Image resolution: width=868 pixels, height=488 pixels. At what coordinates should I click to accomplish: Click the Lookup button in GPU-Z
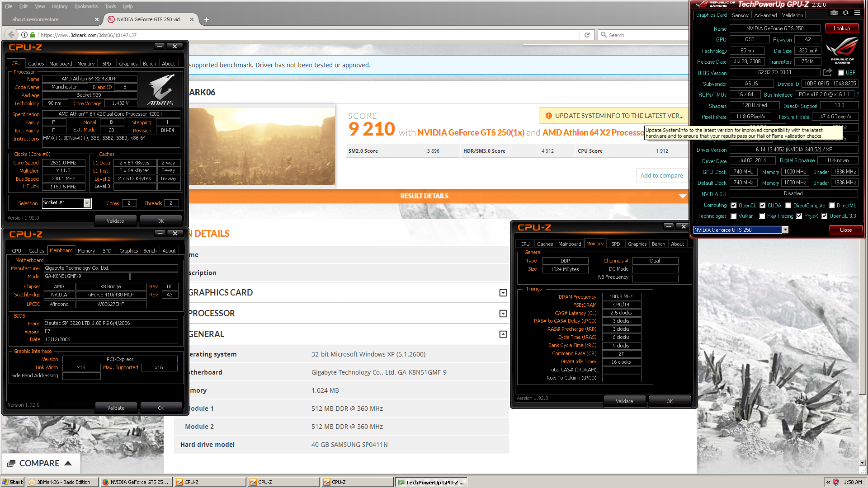[841, 28]
